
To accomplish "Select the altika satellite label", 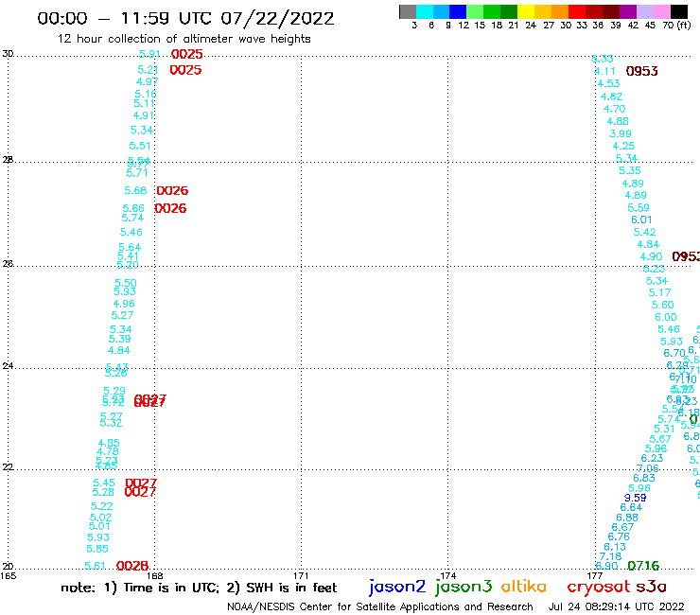I will pos(523,587).
